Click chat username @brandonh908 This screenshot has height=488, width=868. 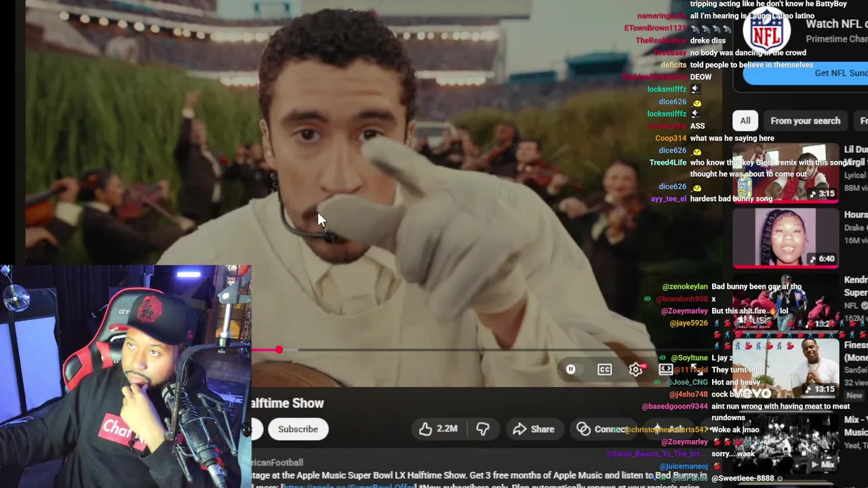click(x=680, y=299)
